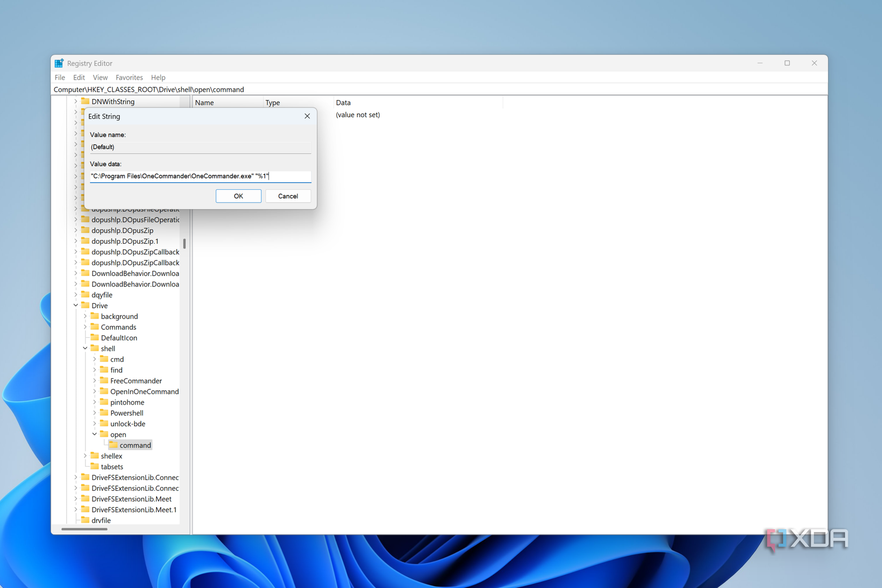The width and height of the screenshot is (882, 588).
Task: Click OK to save the value
Action: 238,196
